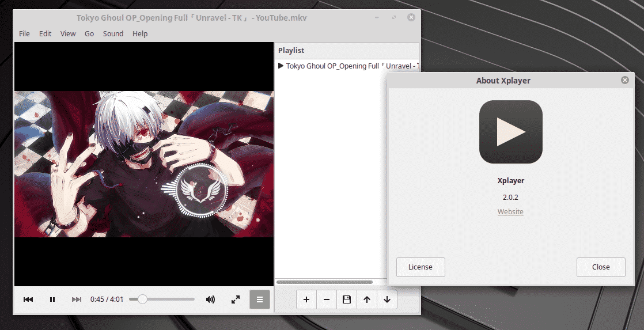Add a file with the plus button

pyautogui.click(x=306, y=299)
